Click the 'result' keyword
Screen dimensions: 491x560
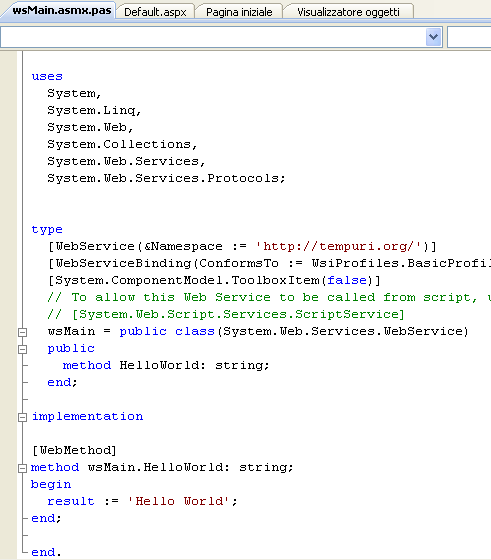coord(71,501)
